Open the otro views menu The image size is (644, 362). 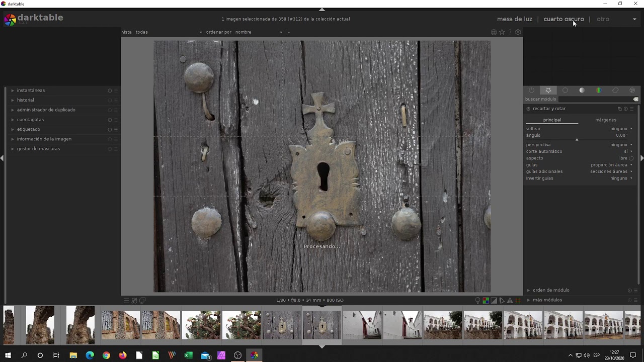603,19
